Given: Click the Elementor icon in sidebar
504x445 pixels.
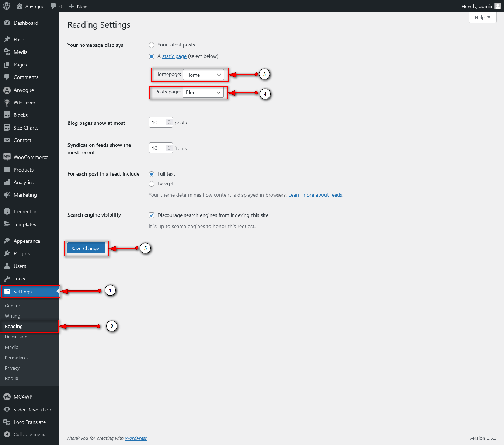Looking at the screenshot, I should click(x=7, y=211).
